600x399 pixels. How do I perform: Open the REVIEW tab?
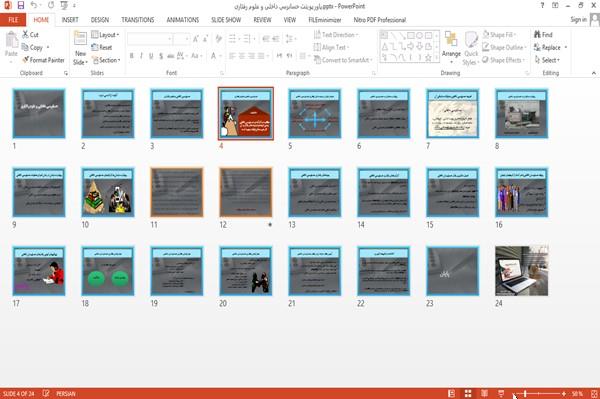pyautogui.click(x=262, y=20)
